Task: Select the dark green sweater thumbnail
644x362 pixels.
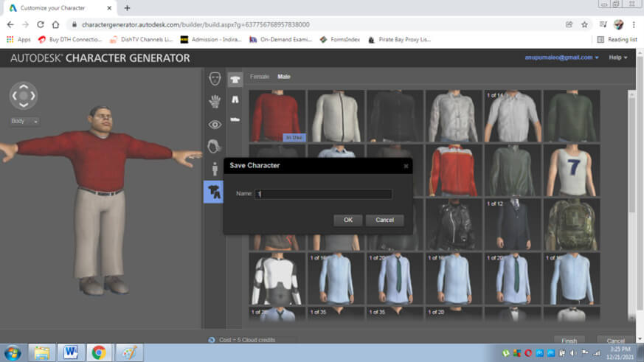Action: pyautogui.click(x=571, y=116)
